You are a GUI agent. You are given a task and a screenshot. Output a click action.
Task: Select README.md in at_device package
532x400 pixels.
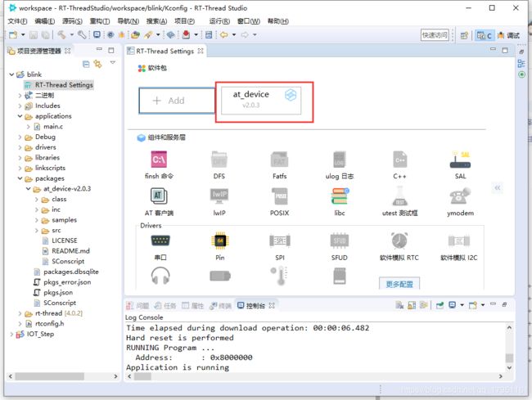pos(70,251)
